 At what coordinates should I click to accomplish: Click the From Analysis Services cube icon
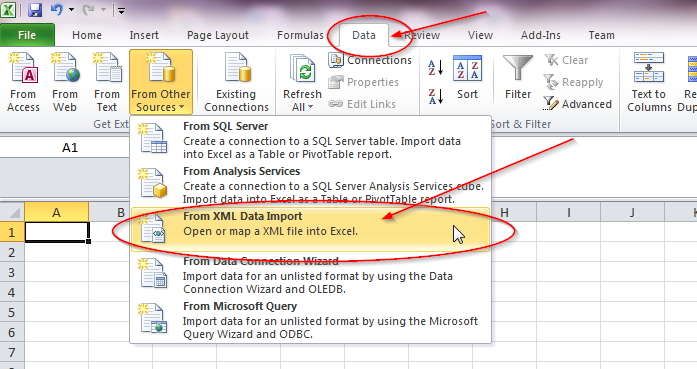pos(152,183)
